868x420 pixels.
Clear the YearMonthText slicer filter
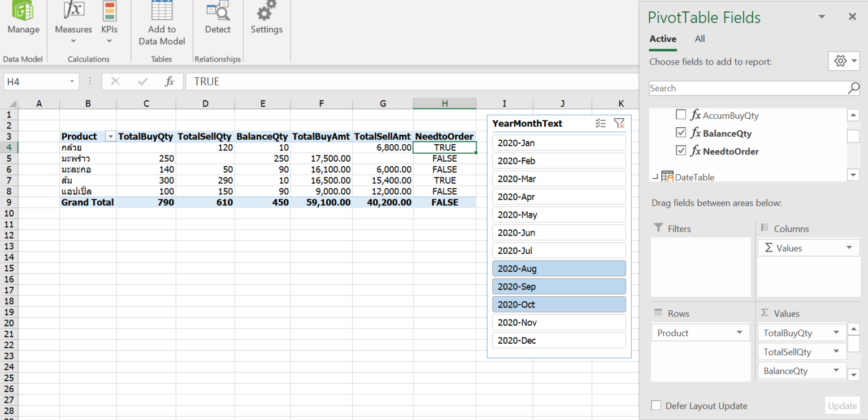(619, 123)
